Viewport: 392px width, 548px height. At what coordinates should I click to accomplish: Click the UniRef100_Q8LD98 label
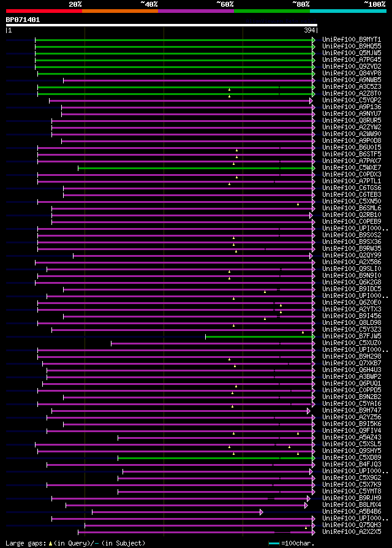pos(352,323)
